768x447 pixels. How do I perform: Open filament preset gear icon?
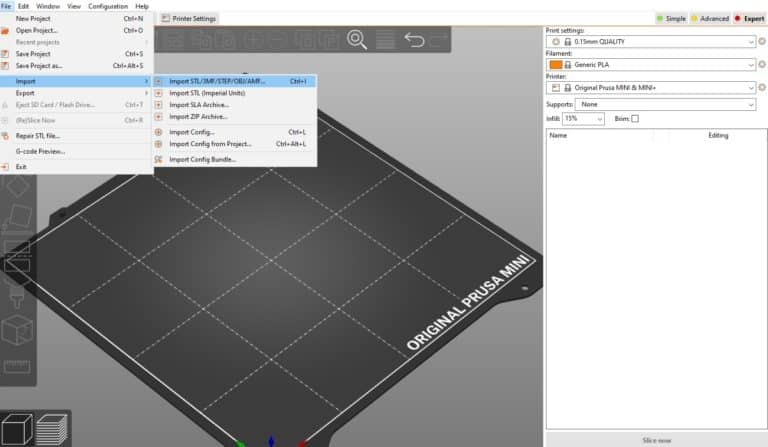pos(762,64)
